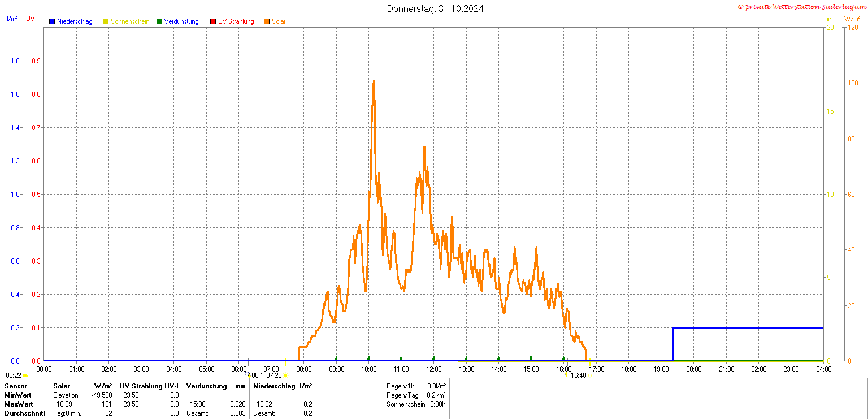Click the Regen/Tag value in statistics
This screenshot has width=868, height=419.
[437, 395]
